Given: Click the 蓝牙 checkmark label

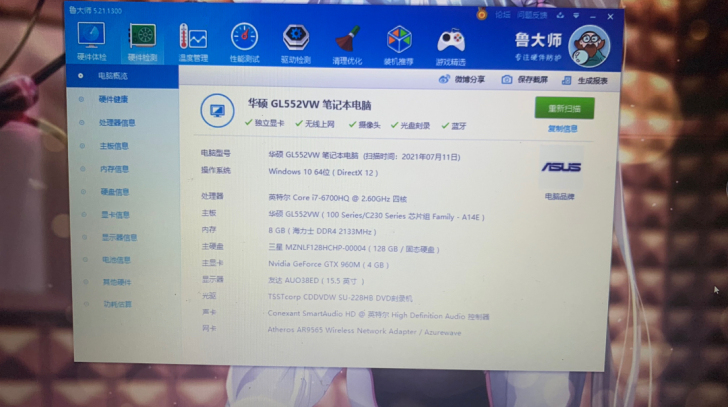Looking at the screenshot, I should pyautogui.click(x=454, y=126).
